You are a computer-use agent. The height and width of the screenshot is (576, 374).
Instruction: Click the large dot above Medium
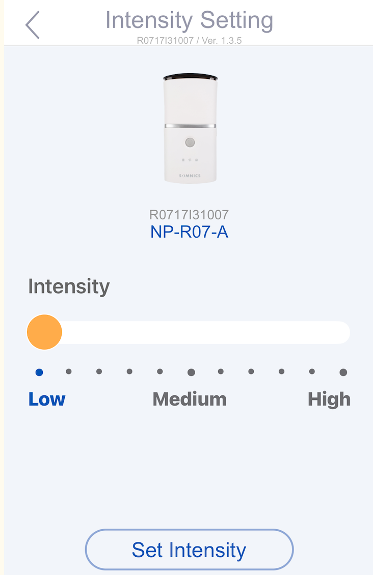click(191, 372)
